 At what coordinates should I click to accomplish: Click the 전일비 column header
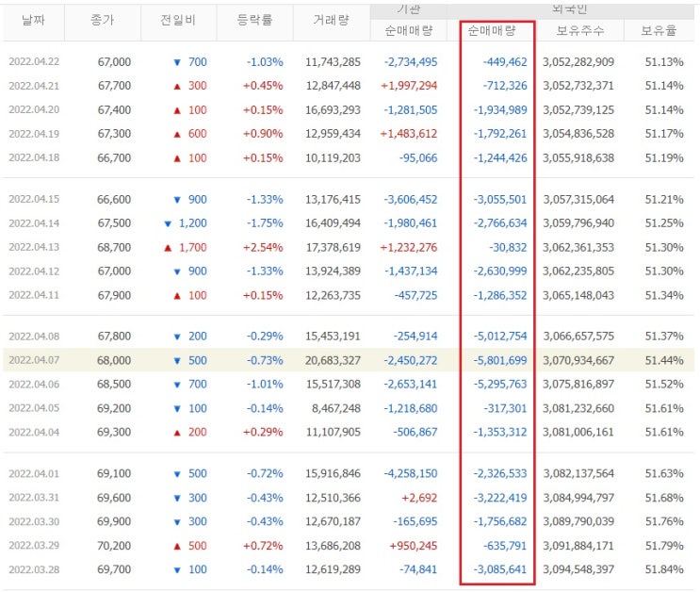click(x=178, y=20)
